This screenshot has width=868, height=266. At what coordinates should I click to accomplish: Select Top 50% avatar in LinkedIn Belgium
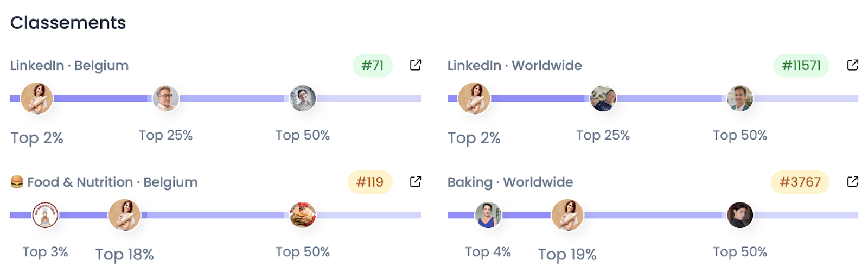(303, 98)
